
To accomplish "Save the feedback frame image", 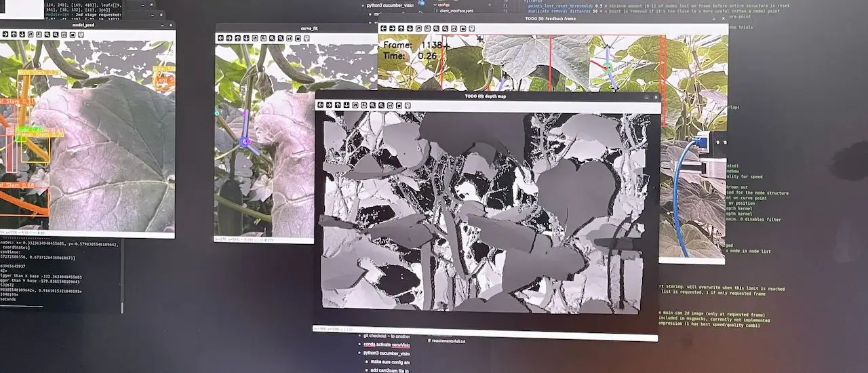I will pyautogui.click(x=454, y=28).
